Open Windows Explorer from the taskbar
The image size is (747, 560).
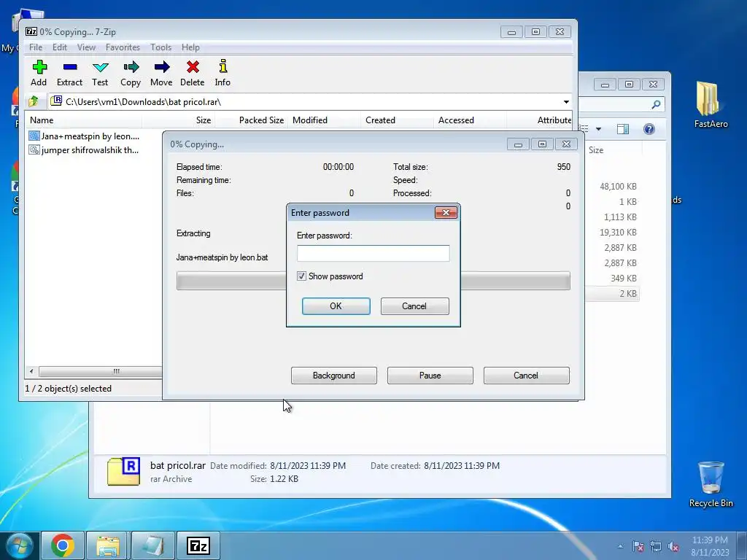pos(108,545)
